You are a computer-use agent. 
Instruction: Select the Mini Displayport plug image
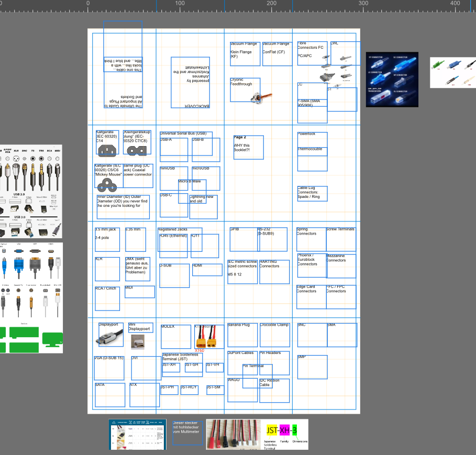138,342
